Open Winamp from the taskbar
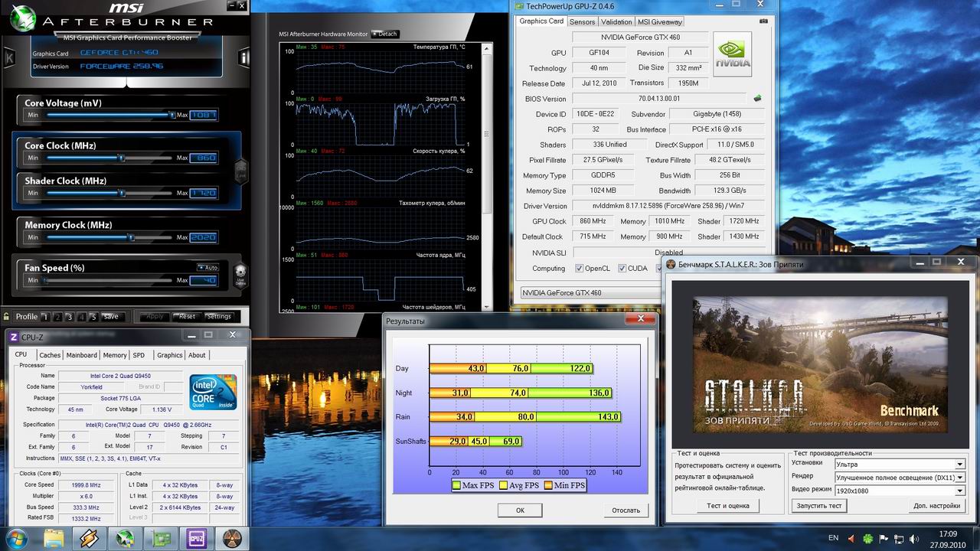The width and height of the screenshot is (980, 551). point(89,539)
